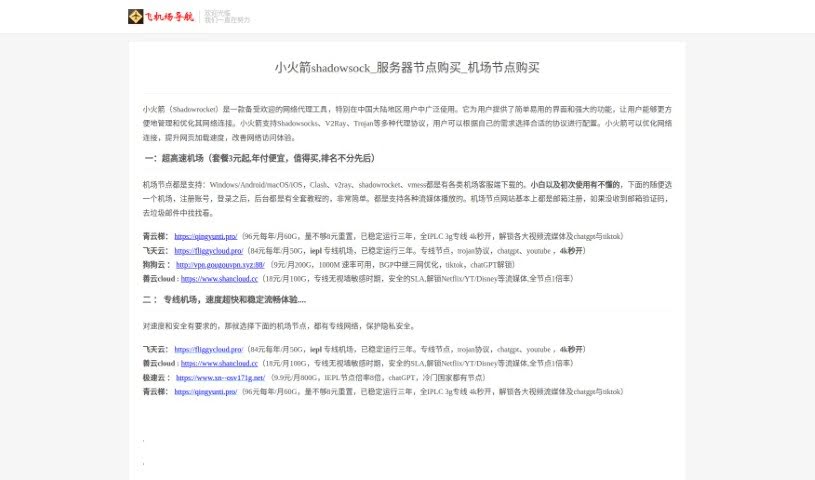
Task: Click the paragraph starting 小火箭（Shadowrocket）
Action: tap(408, 124)
